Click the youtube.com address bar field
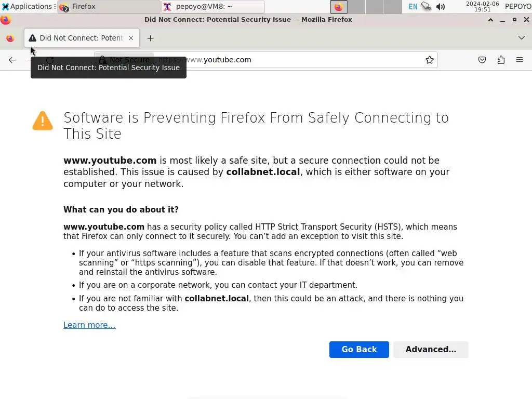 point(291,60)
